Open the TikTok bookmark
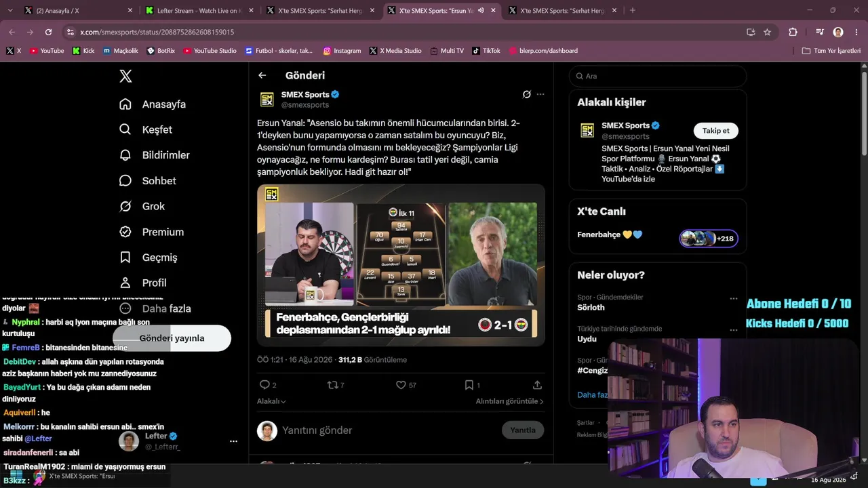868x488 pixels. coord(486,51)
